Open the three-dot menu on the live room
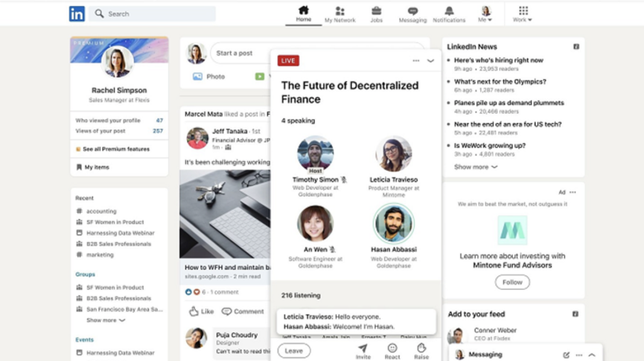This screenshot has height=361, width=644. (x=416, y=61)
